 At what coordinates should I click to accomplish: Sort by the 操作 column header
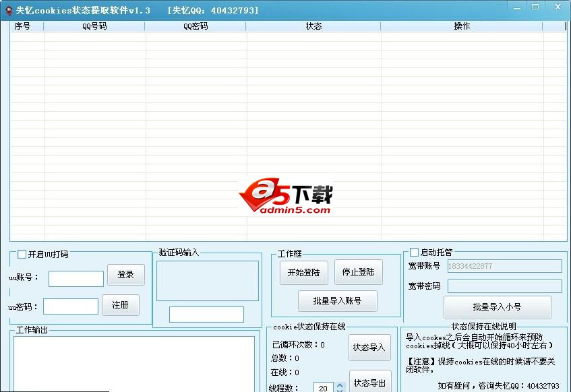click(462, 26)
